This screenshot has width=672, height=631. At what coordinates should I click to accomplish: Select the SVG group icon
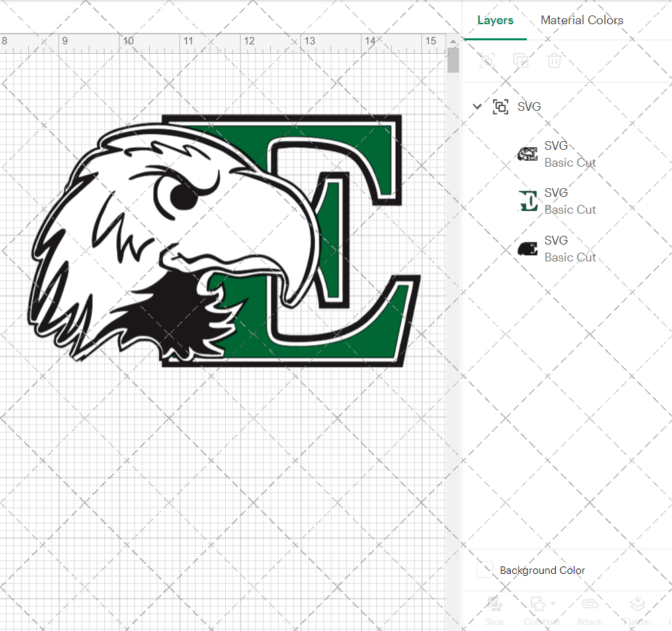[501, 107]
